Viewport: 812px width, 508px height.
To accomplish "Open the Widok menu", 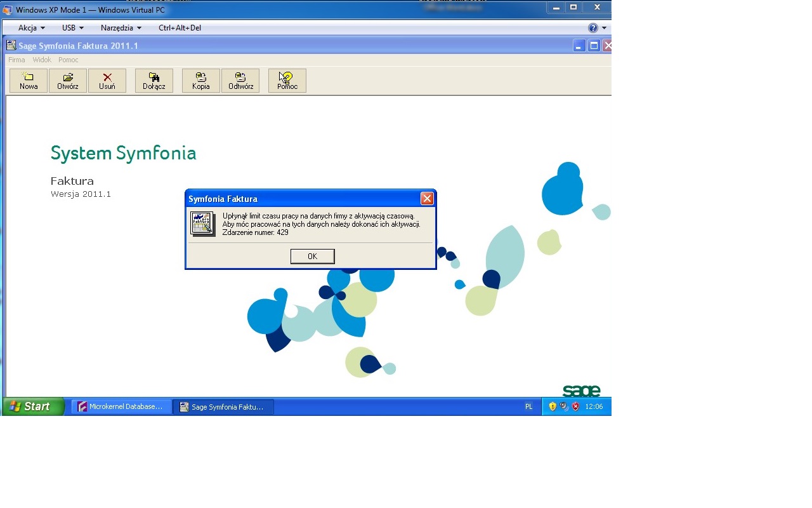I will (42, 60).
